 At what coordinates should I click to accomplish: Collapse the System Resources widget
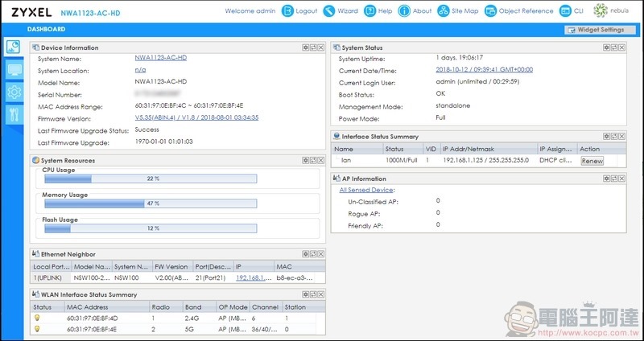pyautogui.click(x=306, y=160)
